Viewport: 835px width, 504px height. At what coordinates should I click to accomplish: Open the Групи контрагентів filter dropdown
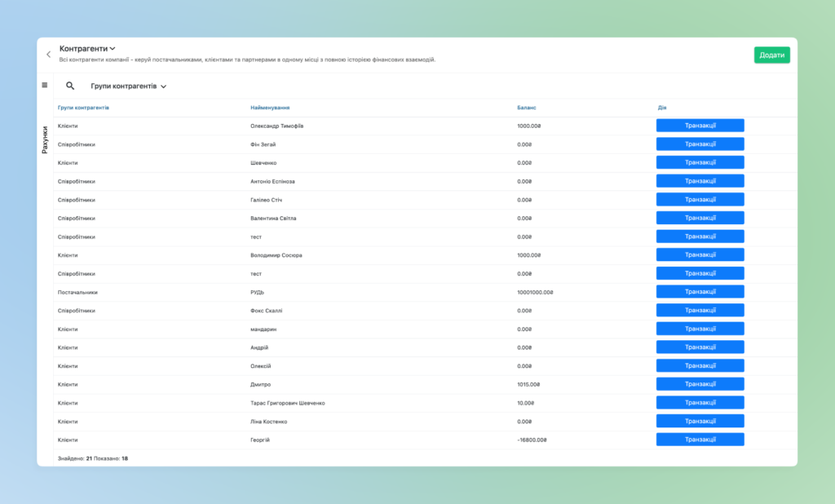(x=128, y=86)
